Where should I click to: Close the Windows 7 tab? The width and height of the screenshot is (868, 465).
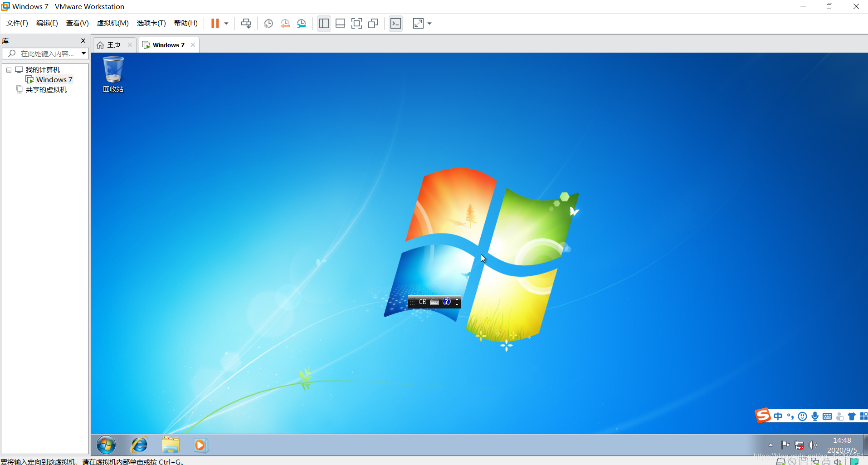pyautogui.click(x=193, y=45)
